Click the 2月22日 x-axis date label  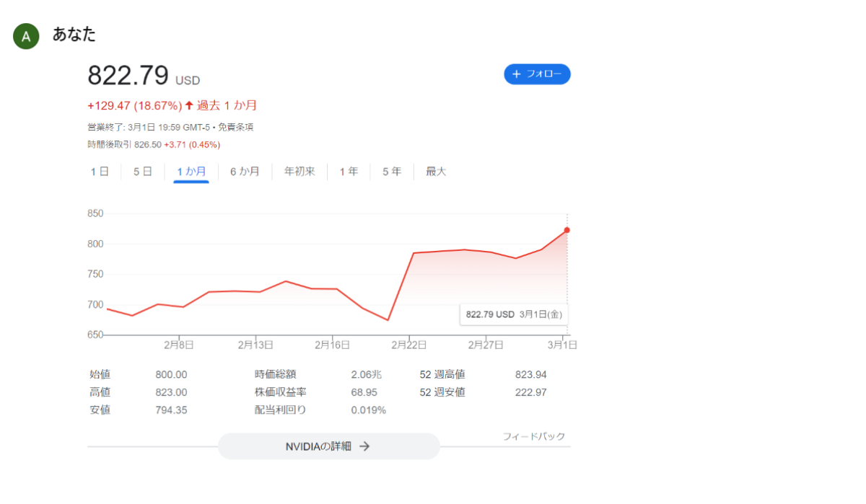[x=408, y=345]
